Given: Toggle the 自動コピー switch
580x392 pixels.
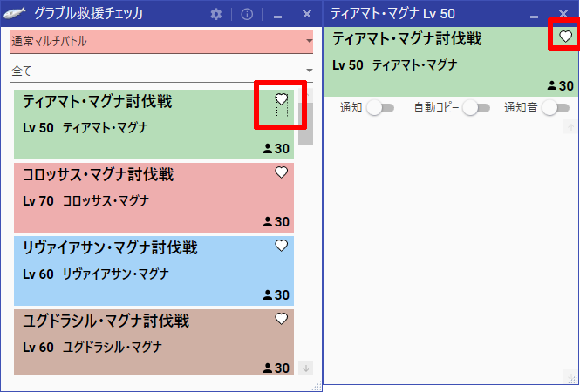Looking at the screenshot, I should tap(476, 108).
